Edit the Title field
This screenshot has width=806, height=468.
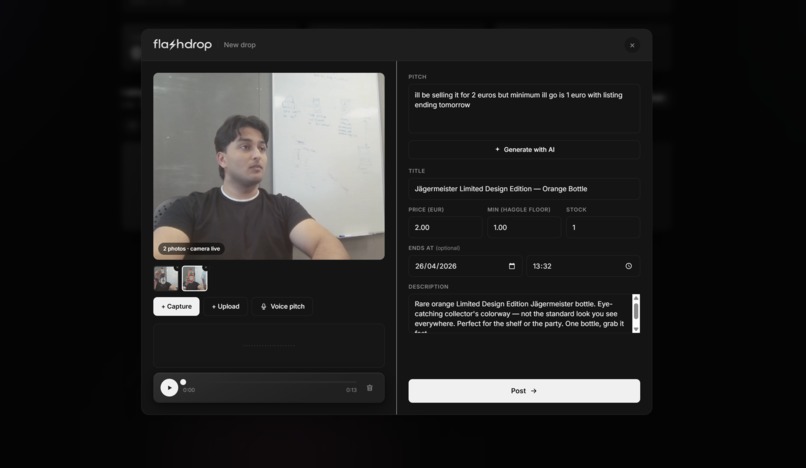click(x=524, y=189)
